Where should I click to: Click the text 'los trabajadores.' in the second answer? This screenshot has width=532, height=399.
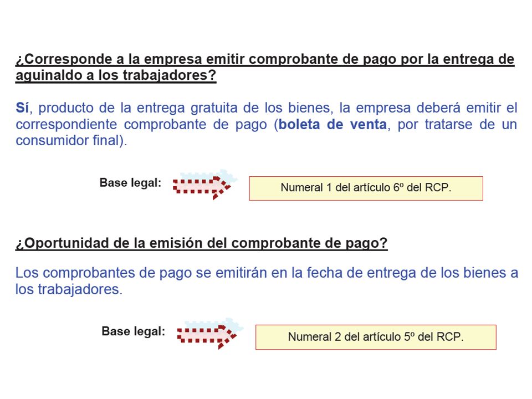point(69,289)
